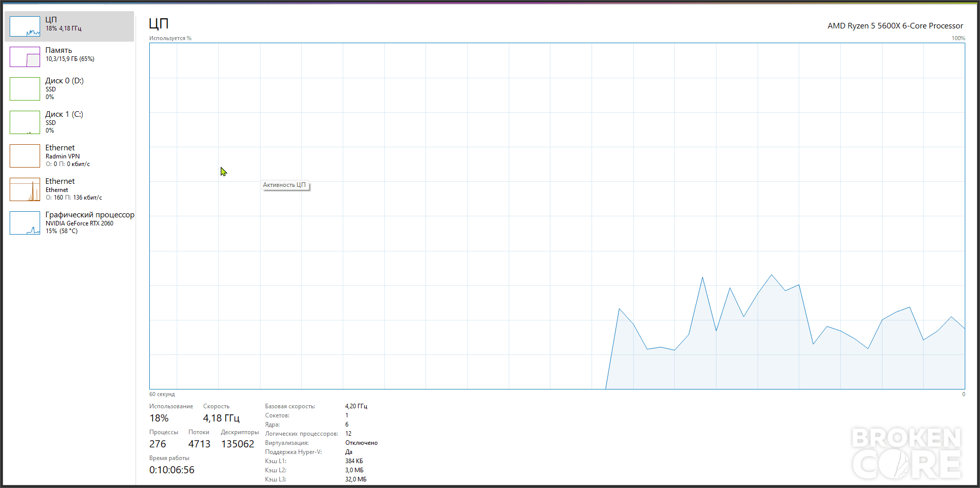This screenshot has height=488, width=980.
Task: Click the 4713 Потоки count
Action: [x=199, y=444]
